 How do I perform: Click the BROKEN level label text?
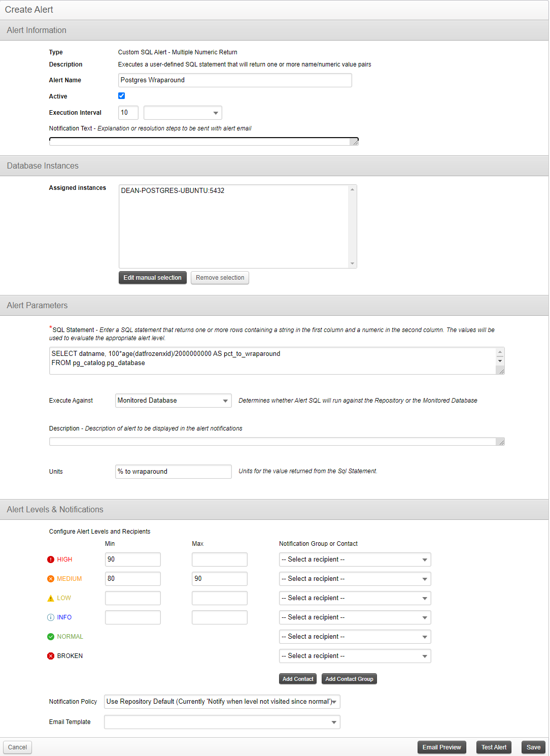click(x=70, y=656)
